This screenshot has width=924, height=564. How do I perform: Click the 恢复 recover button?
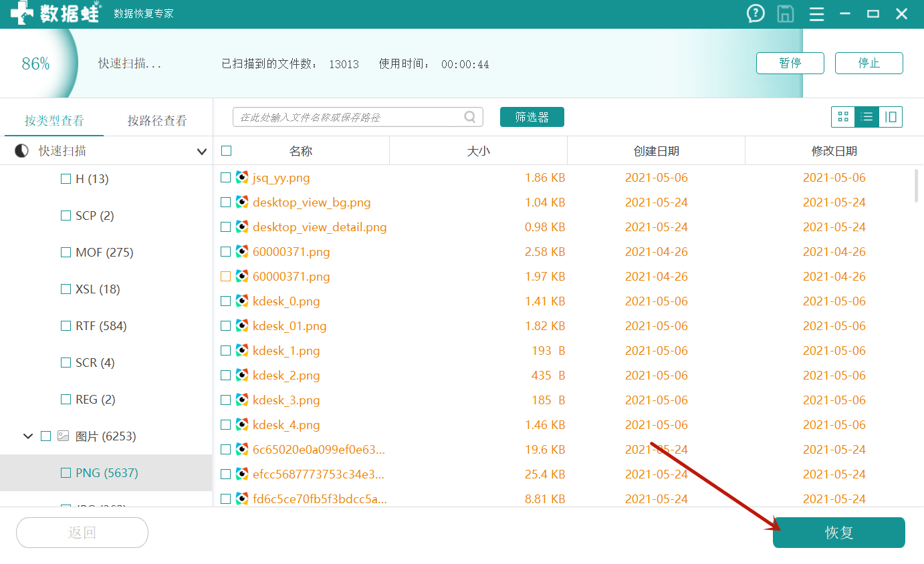(839, 533)
